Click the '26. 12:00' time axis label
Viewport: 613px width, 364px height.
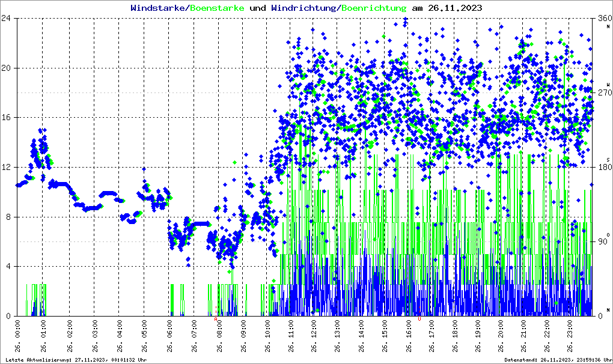(313, 338)
